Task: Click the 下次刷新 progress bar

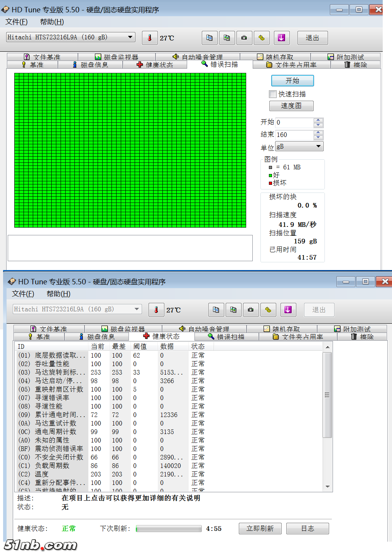Action: [169, 529]
